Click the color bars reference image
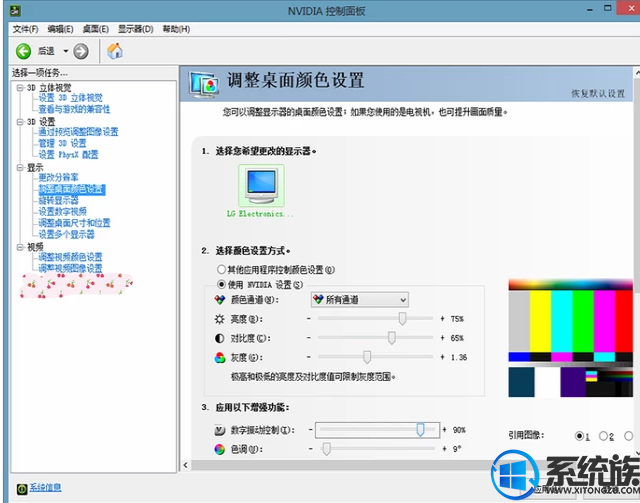This screenshot has width=640, height=503. coord(571,338)
